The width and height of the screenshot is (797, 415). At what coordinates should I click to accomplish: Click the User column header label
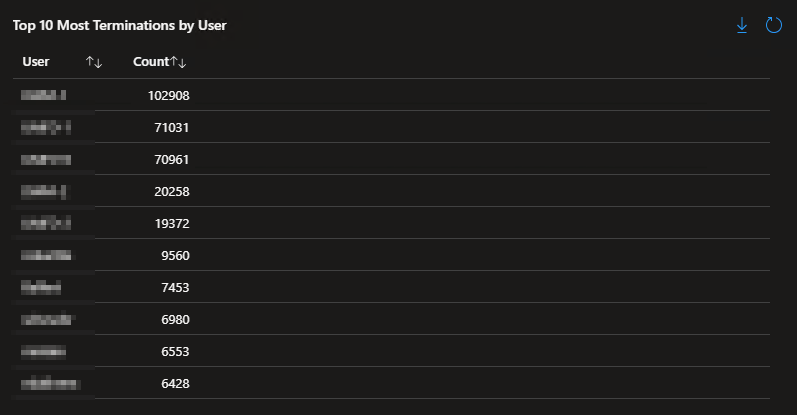(x=36, y=62)
